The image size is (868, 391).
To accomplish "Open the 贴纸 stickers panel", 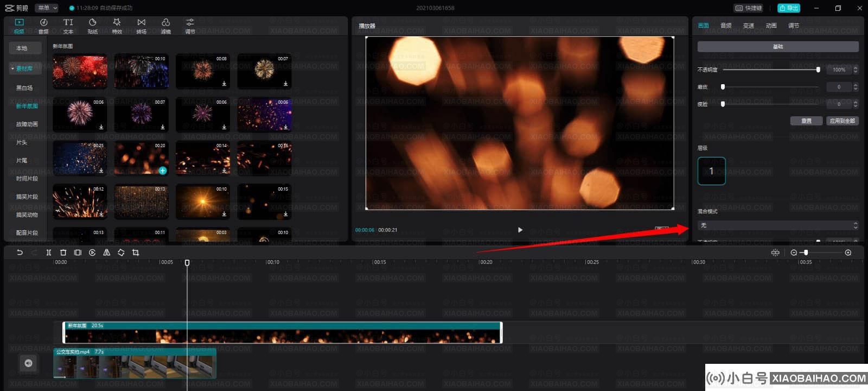I will pos(93,26).
